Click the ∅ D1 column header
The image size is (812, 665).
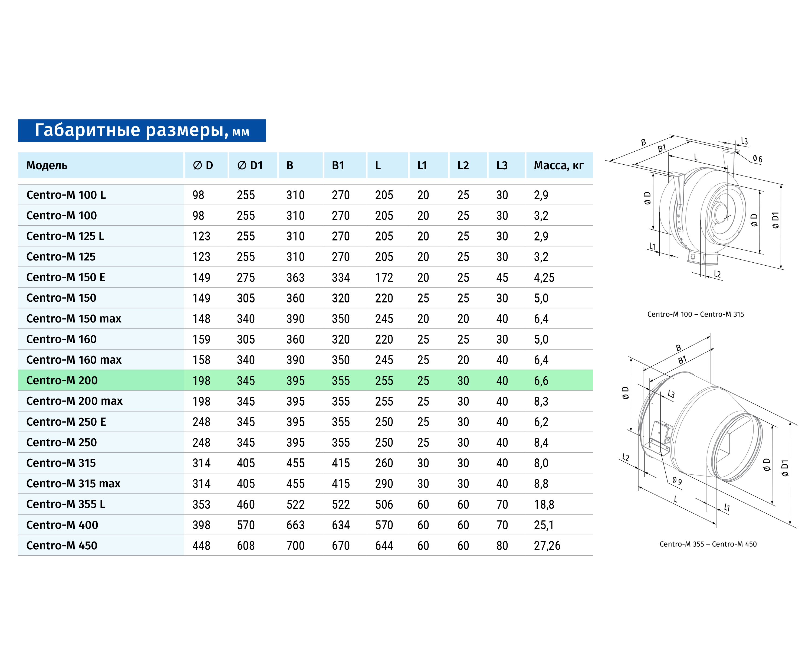(x=250, y=165)
